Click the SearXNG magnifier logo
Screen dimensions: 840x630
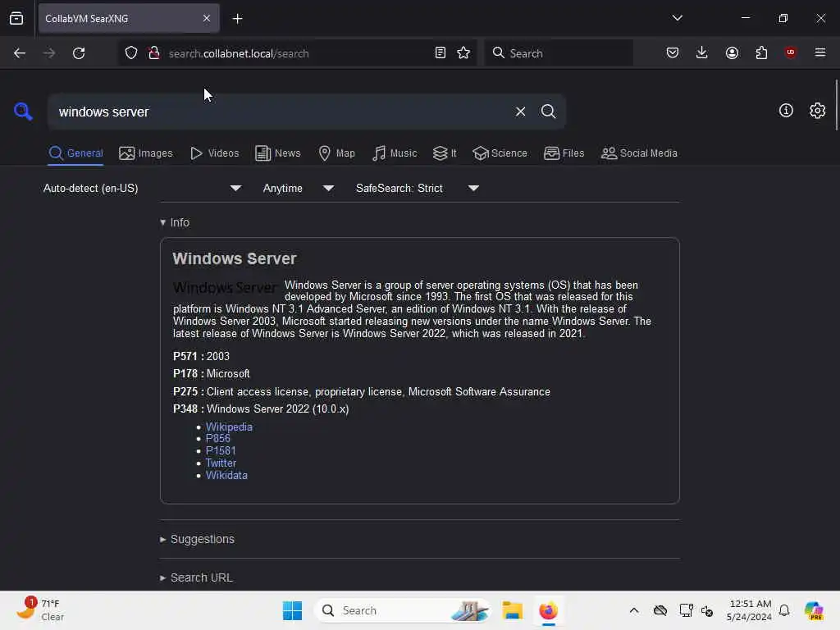pyautogui.click(x=23, y=112)
